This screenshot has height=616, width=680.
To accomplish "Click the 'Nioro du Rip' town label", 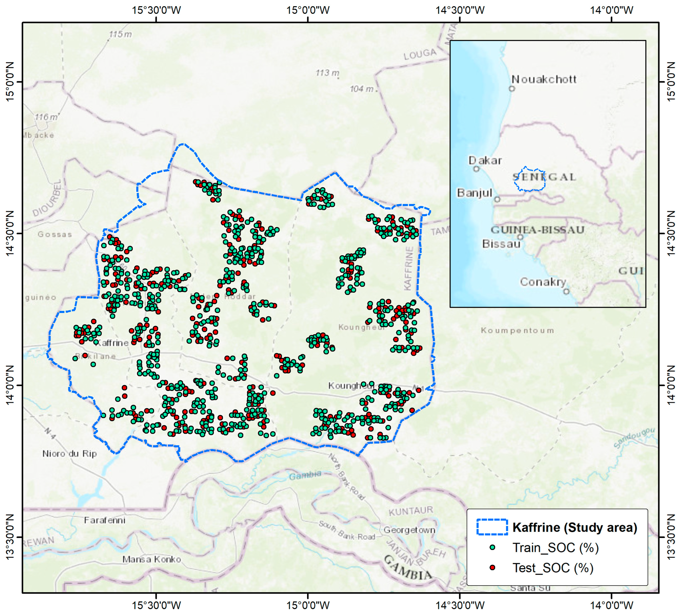I will point(69,454).
